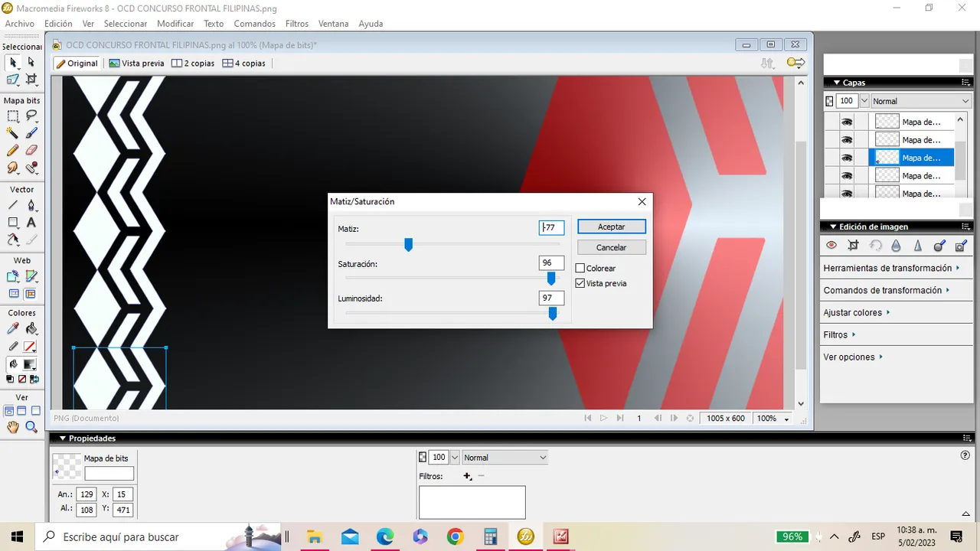Hide the topmost visible Mapa de layer
This screenshot has width=980, height=551.
pos(847,122)
